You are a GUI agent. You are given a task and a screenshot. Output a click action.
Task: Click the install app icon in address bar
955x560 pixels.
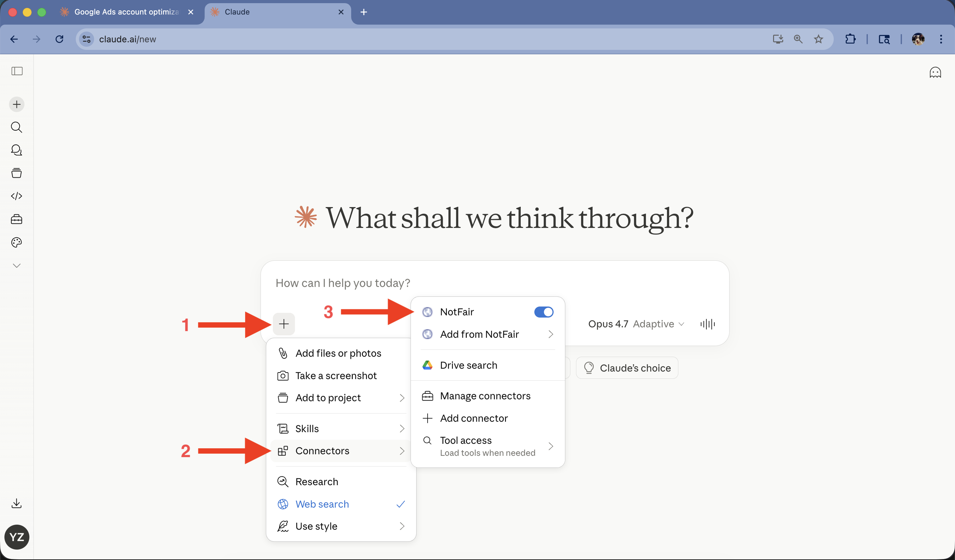(x=778, y=39)
